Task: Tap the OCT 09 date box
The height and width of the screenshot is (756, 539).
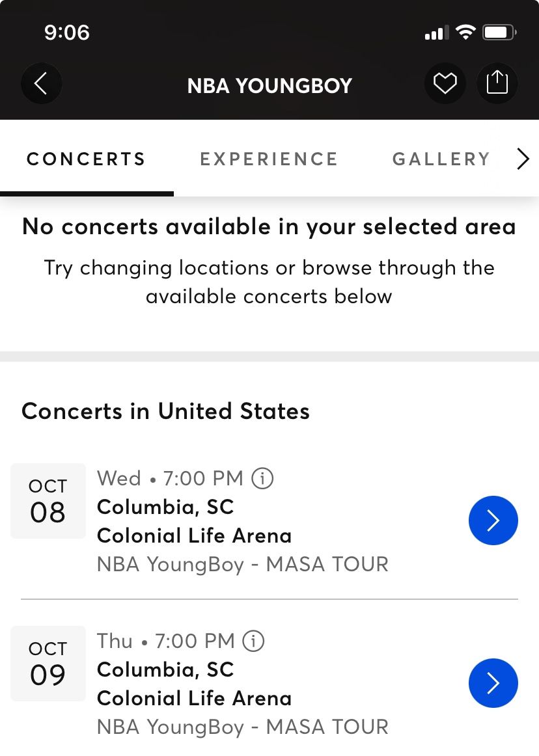Action: pyautogui.click(x=48, y=664)
